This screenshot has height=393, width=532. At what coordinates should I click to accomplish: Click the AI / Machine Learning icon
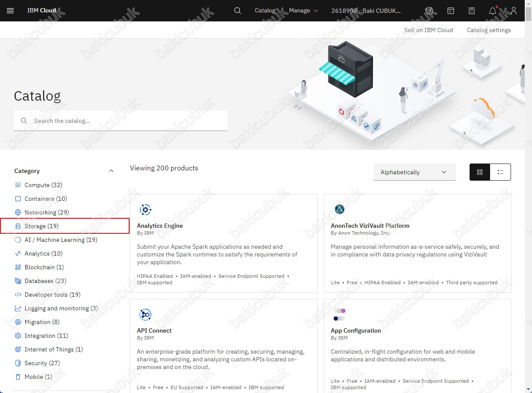point(18,240)
